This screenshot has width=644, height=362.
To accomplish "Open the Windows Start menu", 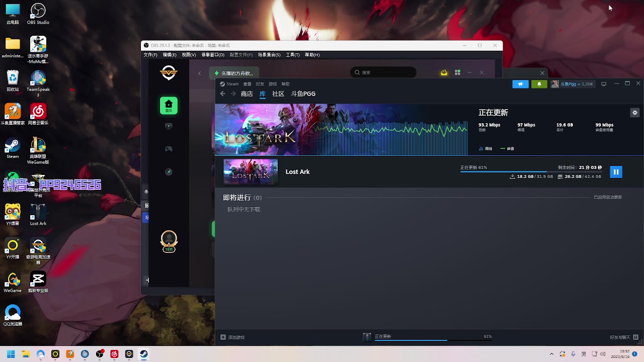I will [11, 354].
